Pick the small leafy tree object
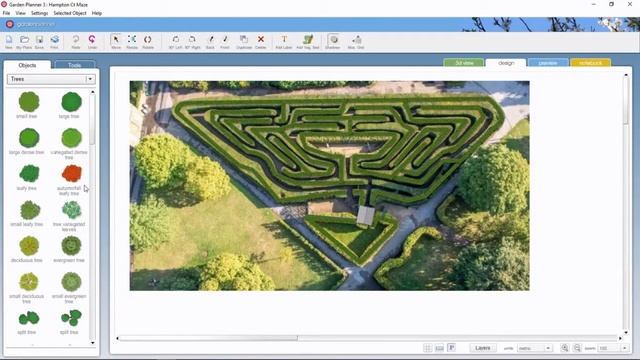Viewport: 640px width, 360px height. [x=30, y=210]
